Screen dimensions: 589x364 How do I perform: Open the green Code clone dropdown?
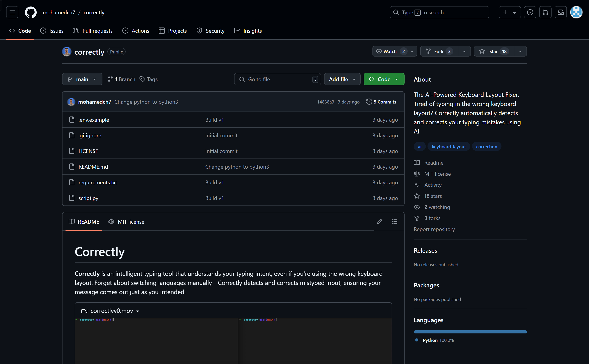pyautogui.click(x=384, y=79)
